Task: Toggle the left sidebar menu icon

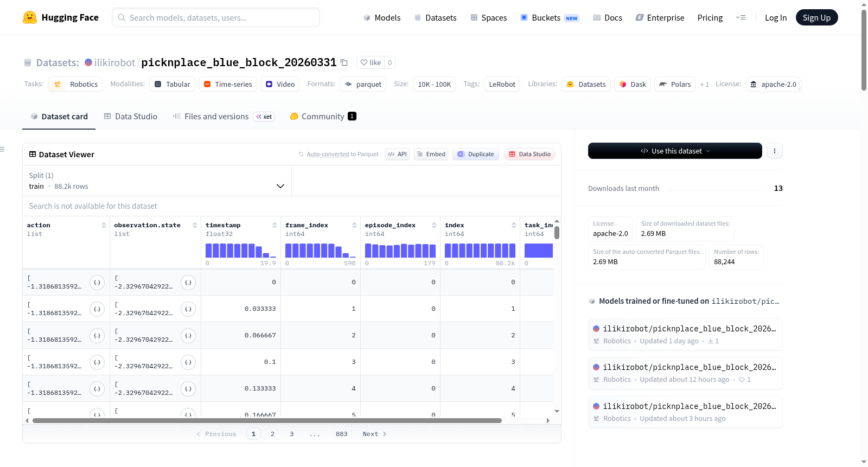Action: [2, 149]
